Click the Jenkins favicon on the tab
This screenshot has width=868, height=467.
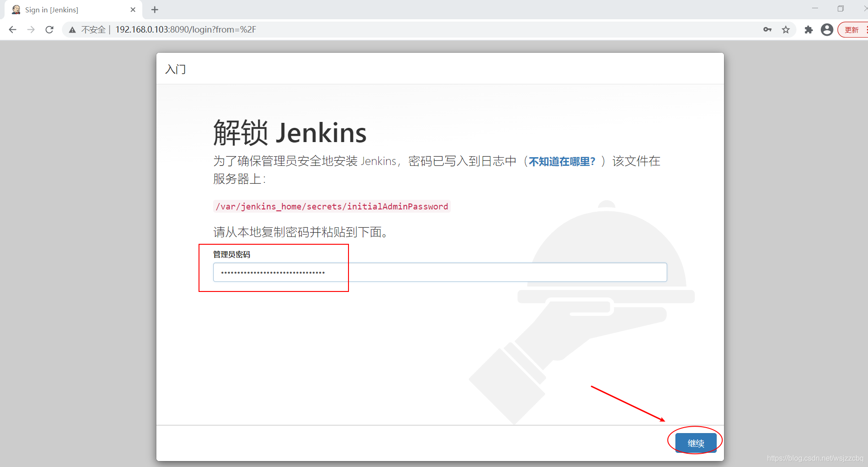tap(16, 10)
